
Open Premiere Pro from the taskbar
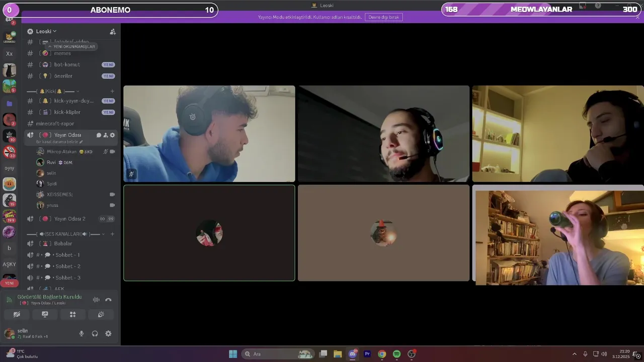coord(367,354)
